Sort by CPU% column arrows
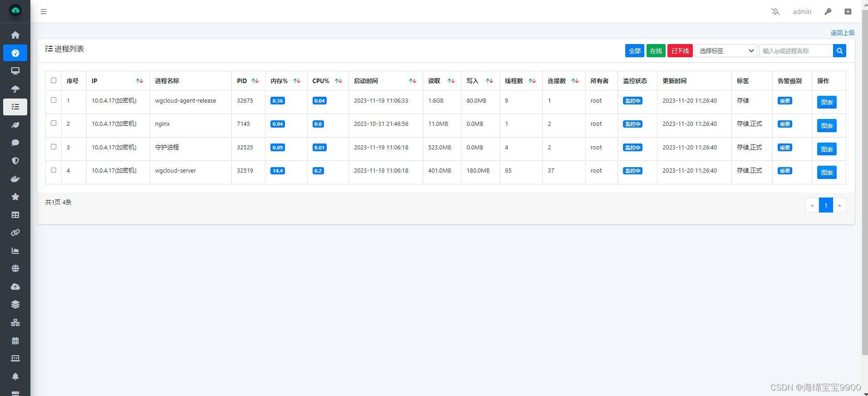Screen dimensions: 868x396 338,81
